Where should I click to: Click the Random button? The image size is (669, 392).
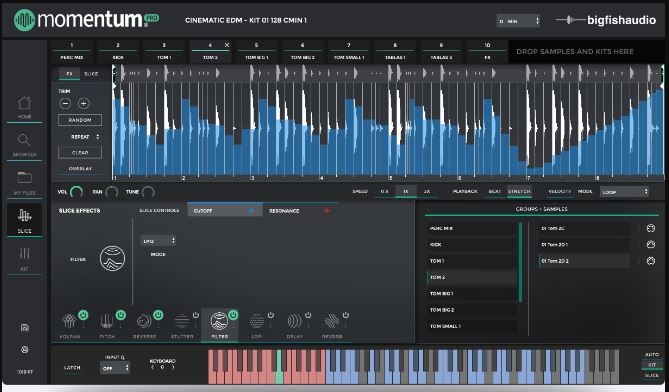click(x=80, y=120)
